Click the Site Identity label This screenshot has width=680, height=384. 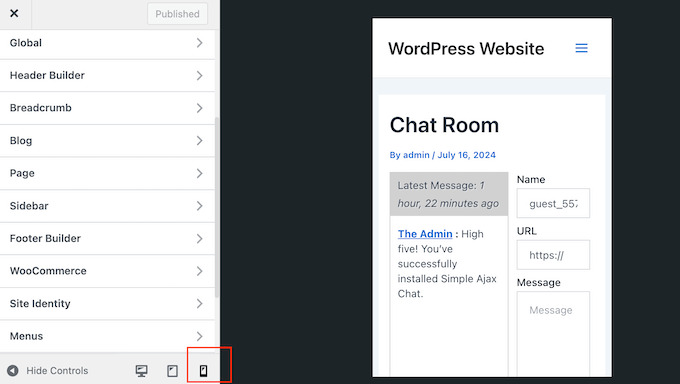pos(40,303)
